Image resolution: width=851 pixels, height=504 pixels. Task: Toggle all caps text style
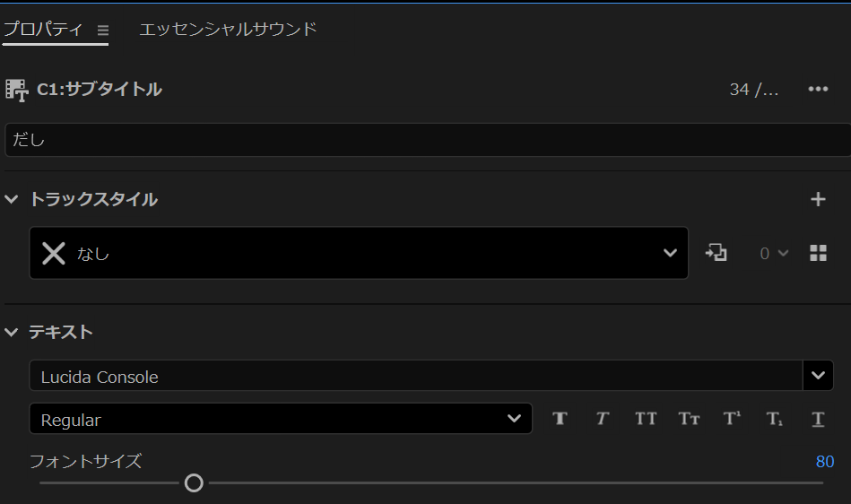(x=646, y=419)
